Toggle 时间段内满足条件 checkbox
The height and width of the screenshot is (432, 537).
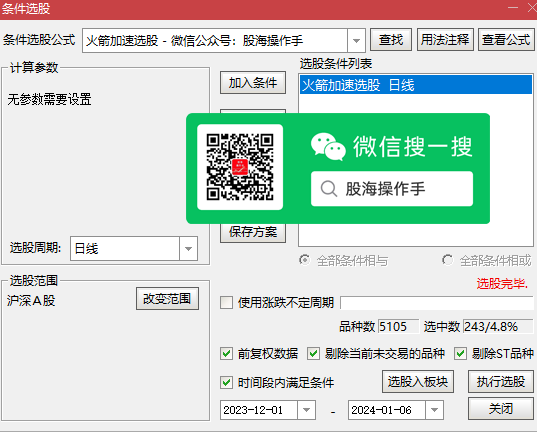pyautogui.click(x=226, y=382)
